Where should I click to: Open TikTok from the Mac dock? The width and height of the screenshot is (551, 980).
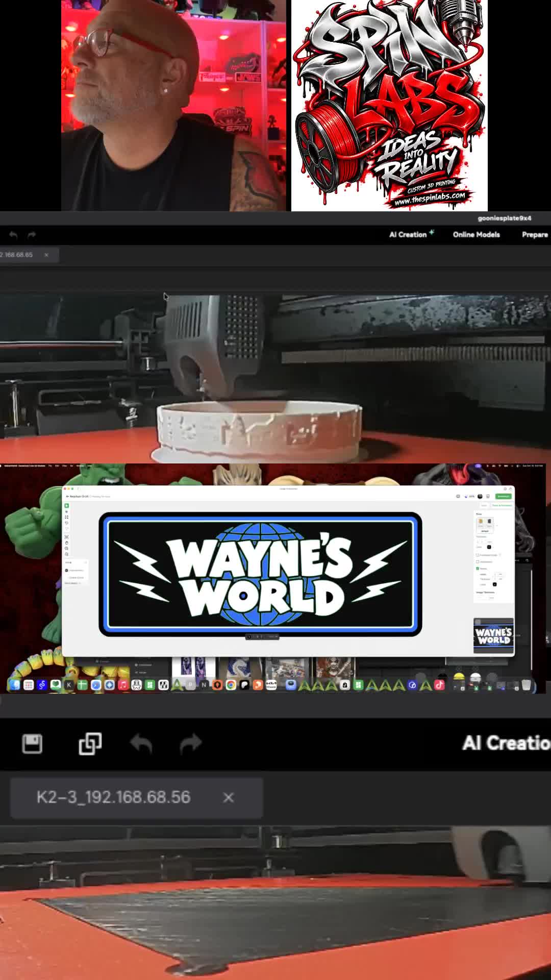pyautogui.click(x=439, y=685)
